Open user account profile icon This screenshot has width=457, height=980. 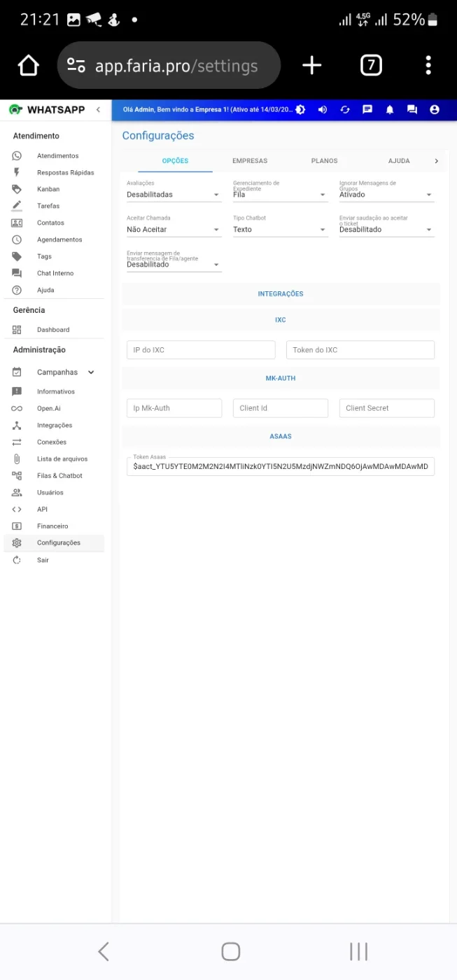coord(435,110)
